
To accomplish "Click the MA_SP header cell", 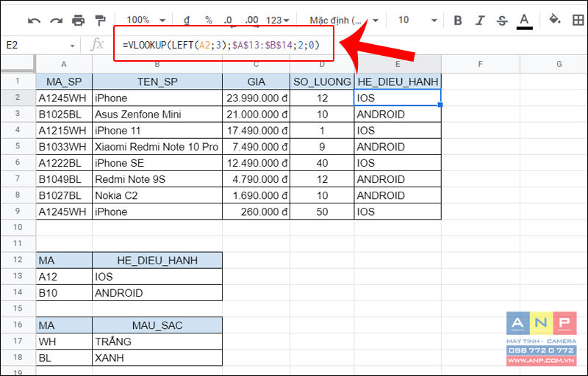I will tap(64, 82).
